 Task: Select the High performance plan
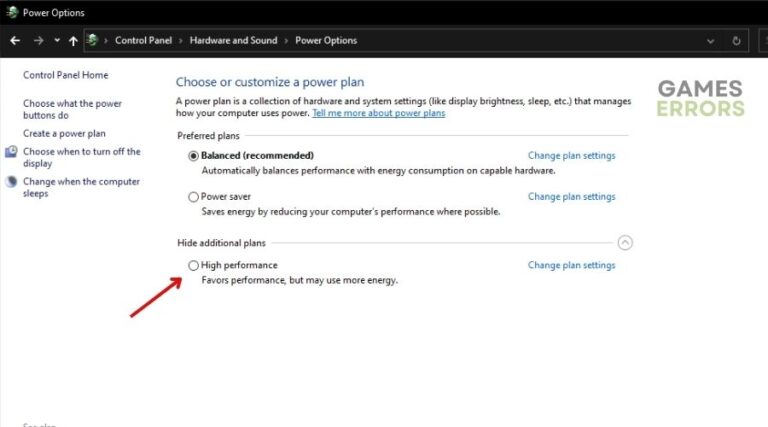[194, 265]
